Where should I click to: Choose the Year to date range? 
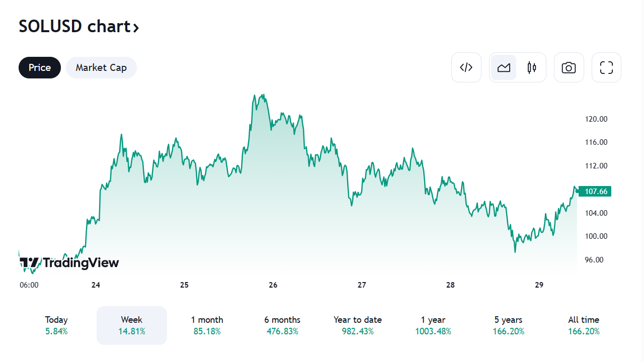(x=358, y=325)
